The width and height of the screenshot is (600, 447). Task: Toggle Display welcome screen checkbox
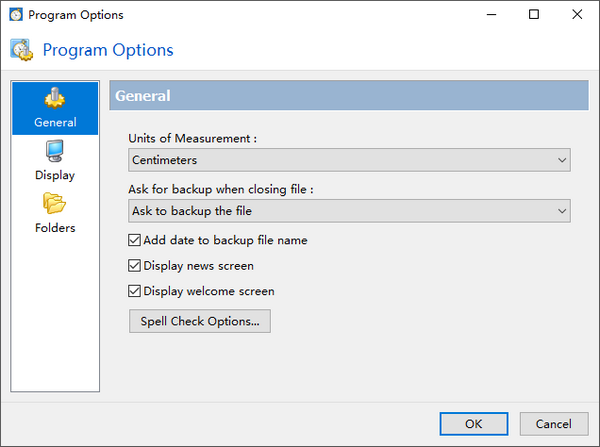[x=135, y=292]
